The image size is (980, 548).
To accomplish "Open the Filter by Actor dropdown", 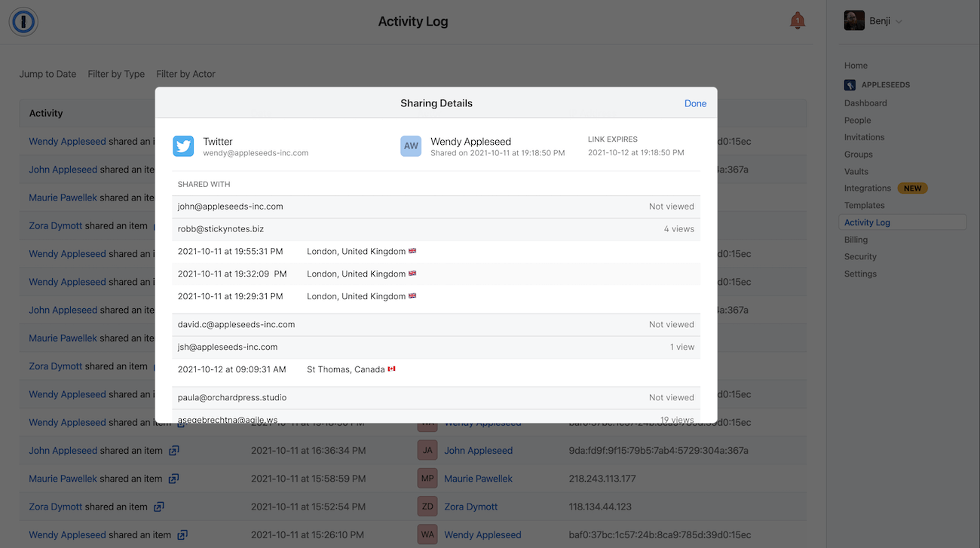I will click(185, 74).
